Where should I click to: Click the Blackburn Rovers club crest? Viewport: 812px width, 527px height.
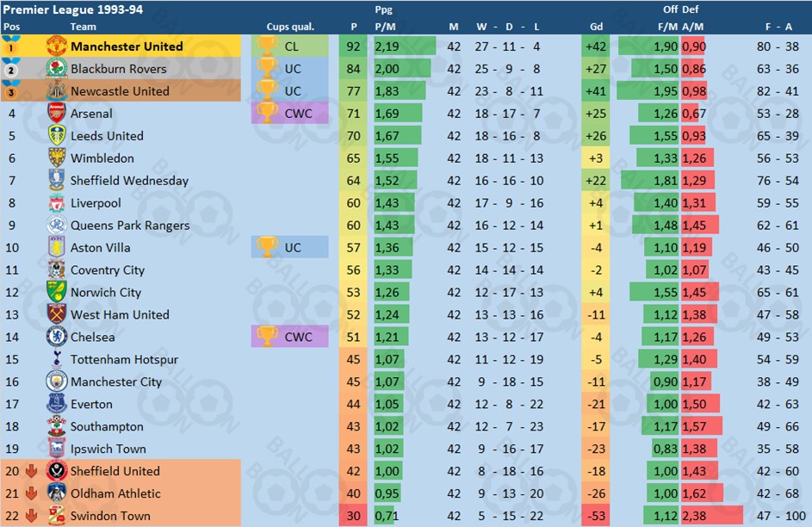tap(57, 68)
